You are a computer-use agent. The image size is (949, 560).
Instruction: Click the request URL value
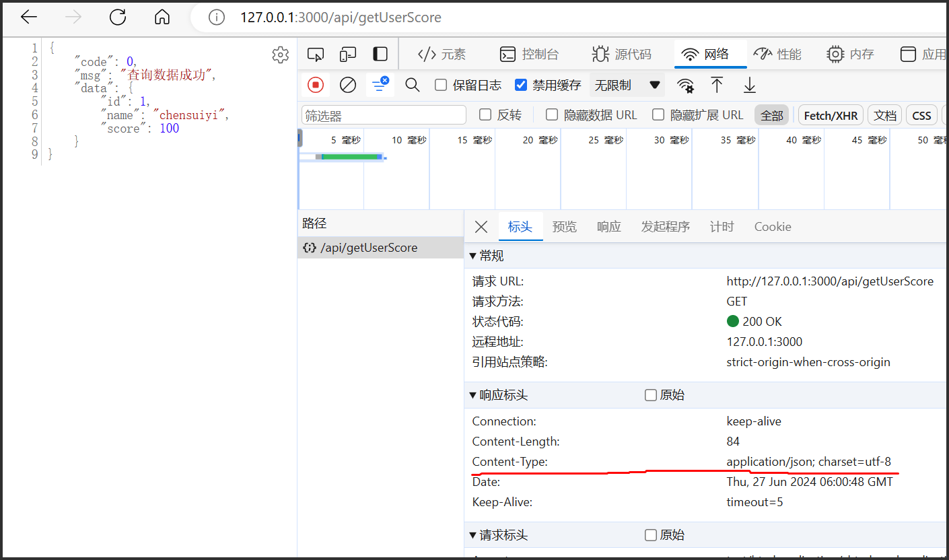830,281
